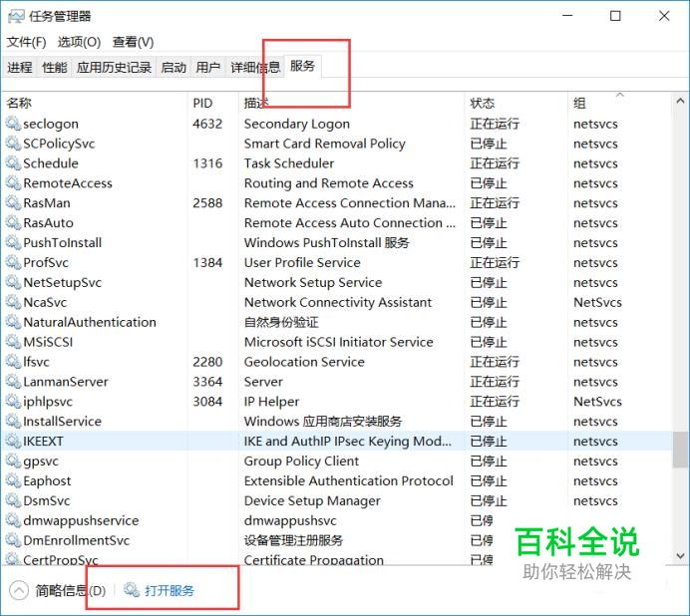Image resolution: width=690 pixels, height=616 pixels.
Task: Switch to the 进程 tab
Action: 20,67
